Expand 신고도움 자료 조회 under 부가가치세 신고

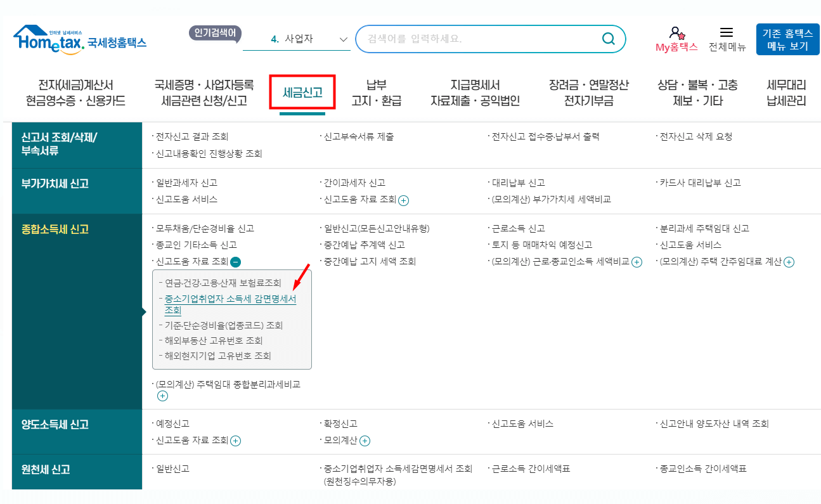coord(403,200)
